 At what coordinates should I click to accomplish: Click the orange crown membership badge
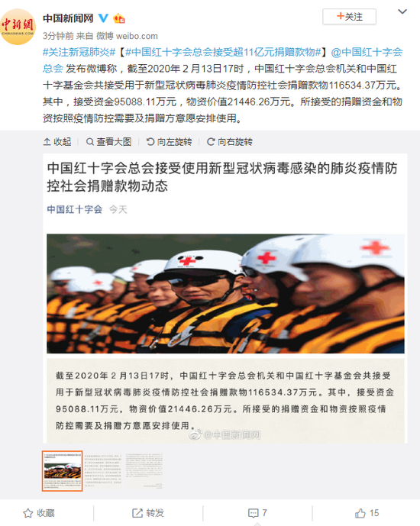[x=119, y=18]
